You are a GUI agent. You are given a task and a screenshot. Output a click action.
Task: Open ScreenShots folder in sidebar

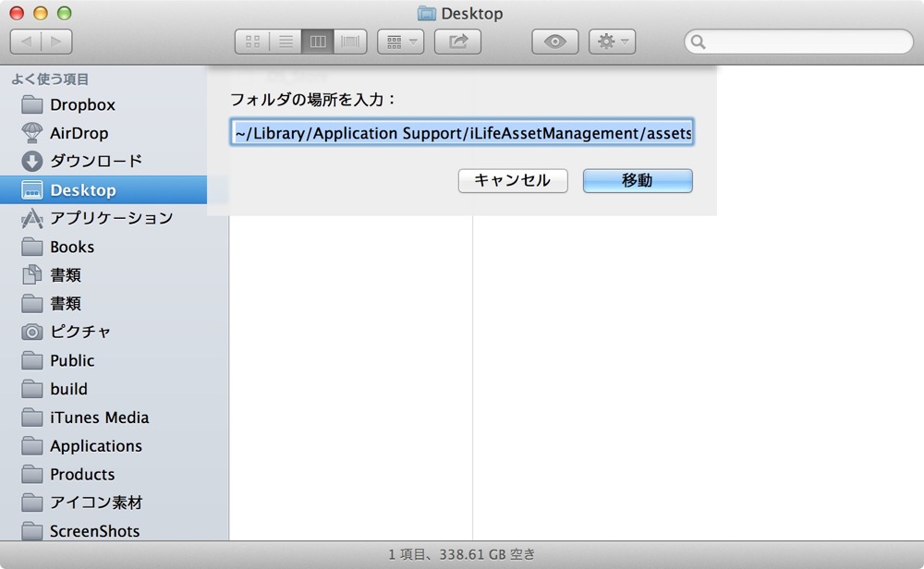coord(115,530)
